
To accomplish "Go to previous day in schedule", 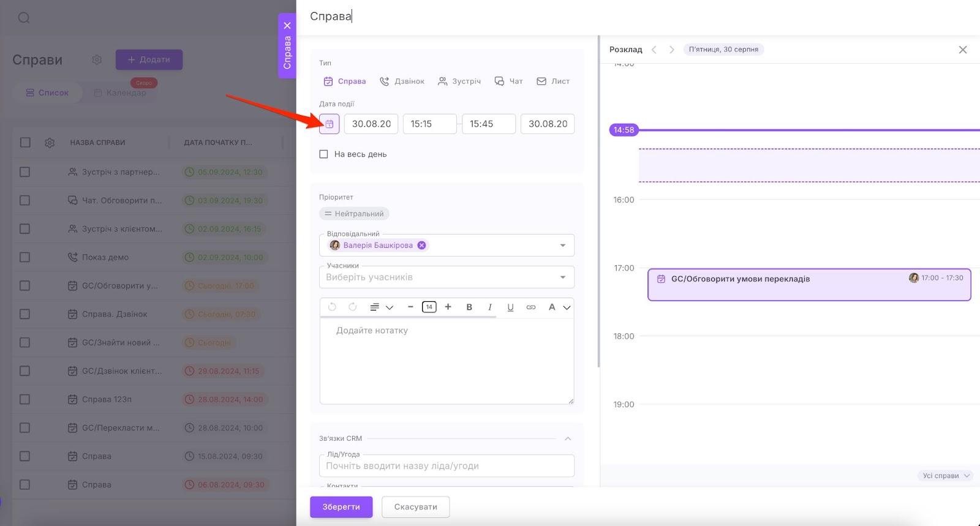I will pyautogui.click(x=654, y=50).
